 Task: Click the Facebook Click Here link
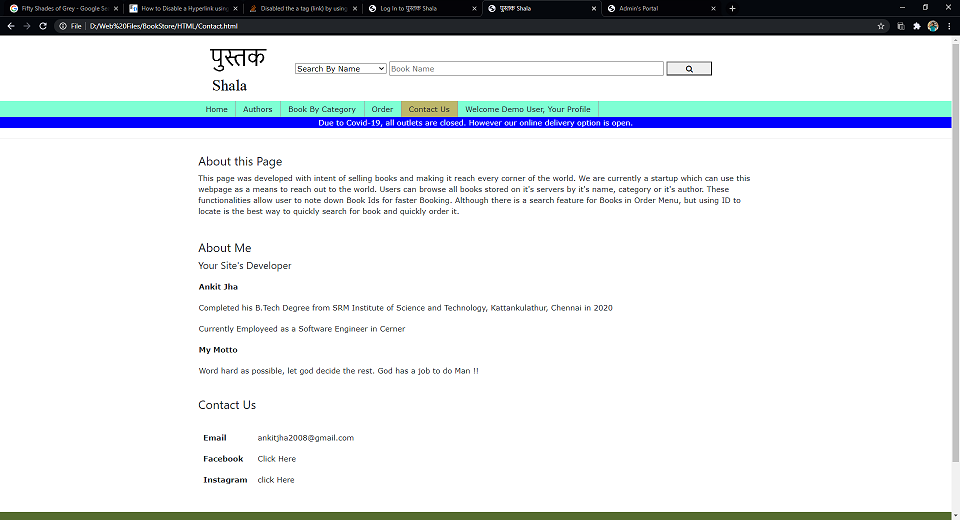[277, 459]
